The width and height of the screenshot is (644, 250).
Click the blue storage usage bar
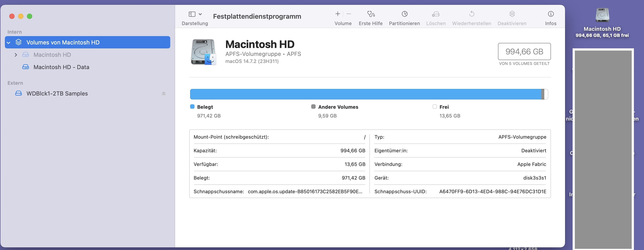coord(365,94)
